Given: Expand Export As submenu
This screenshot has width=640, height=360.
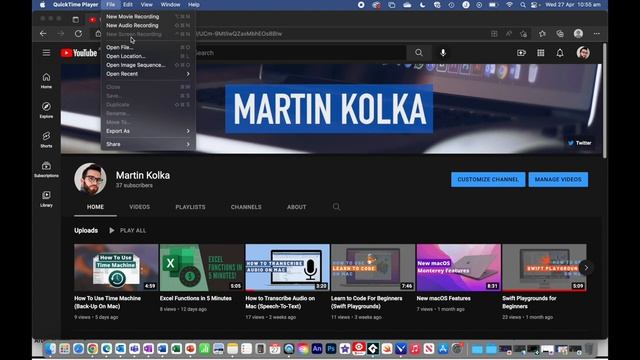Looking at the screenshot, I should point(148,131).
